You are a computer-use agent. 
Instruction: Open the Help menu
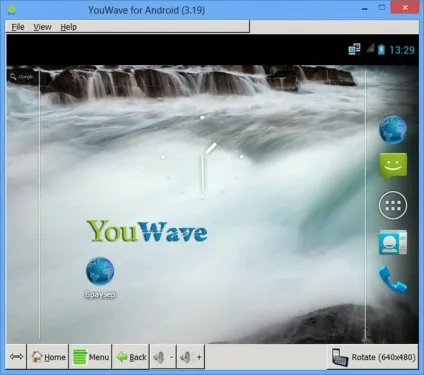(x=68, y=27)
